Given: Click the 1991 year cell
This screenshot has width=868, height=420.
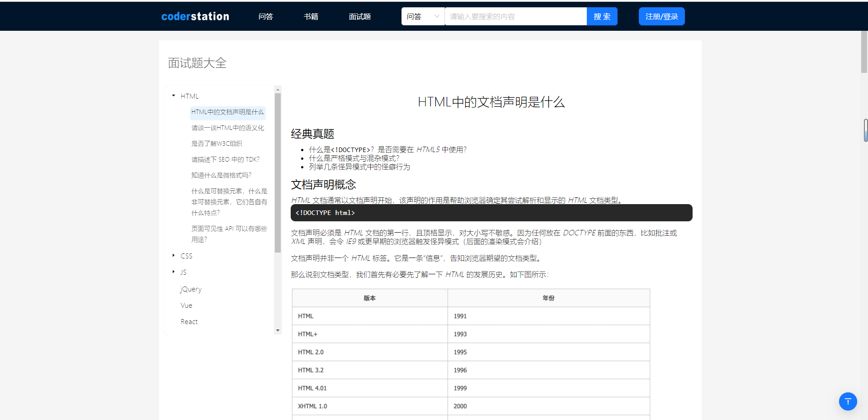Looking at the screenshot, I should (x=549, y=316).
